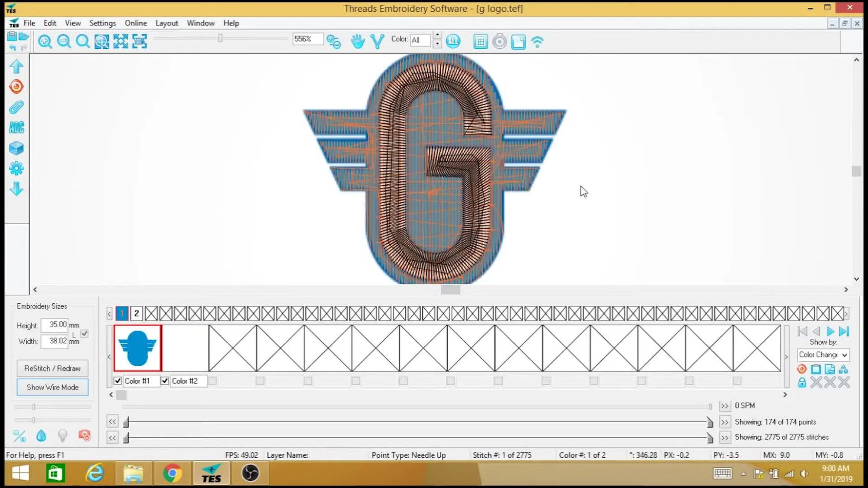The image size is (868, 488).
Task: Click the water drop icon
Action: coord(41,435)
